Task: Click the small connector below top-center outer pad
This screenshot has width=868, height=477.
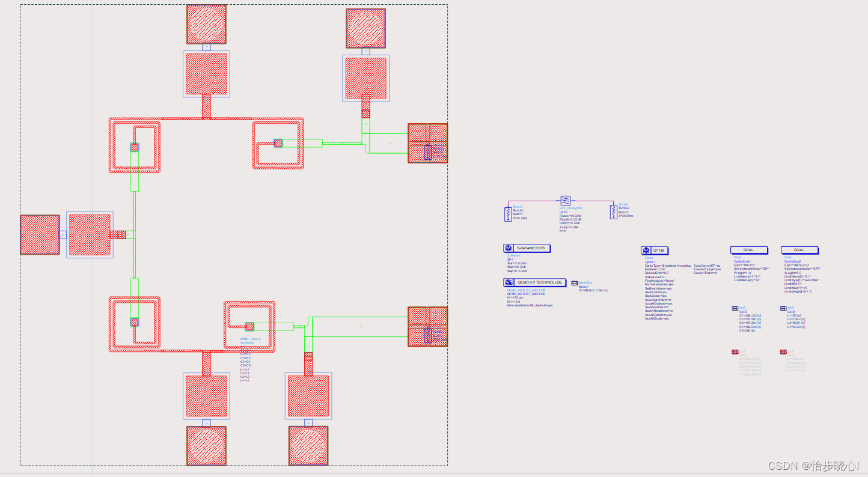Action: click(206, 47)
